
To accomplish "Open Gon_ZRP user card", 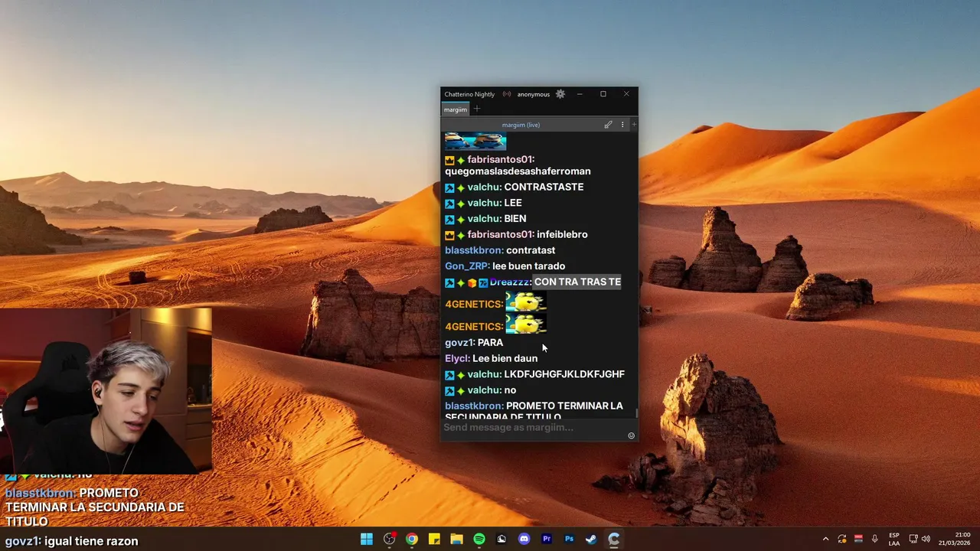I will coord(467,266).
